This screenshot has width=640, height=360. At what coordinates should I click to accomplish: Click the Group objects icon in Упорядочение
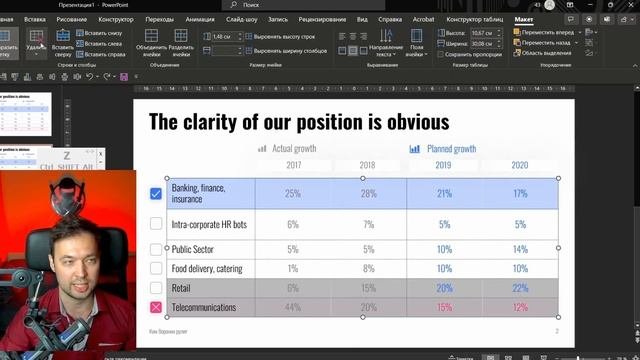click(x=589, y=42)
